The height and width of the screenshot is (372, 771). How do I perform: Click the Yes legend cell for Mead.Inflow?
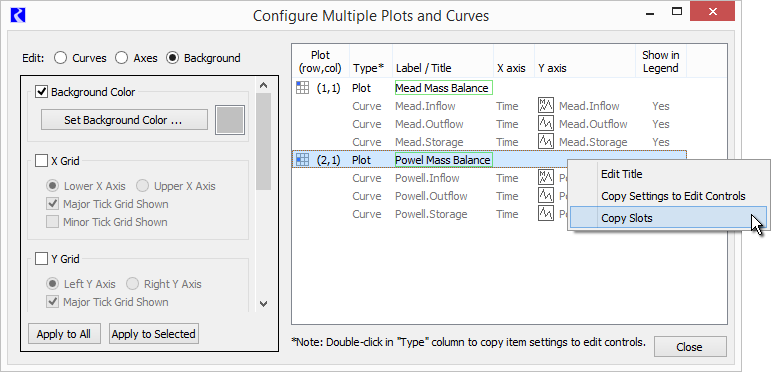coord(661,106)
